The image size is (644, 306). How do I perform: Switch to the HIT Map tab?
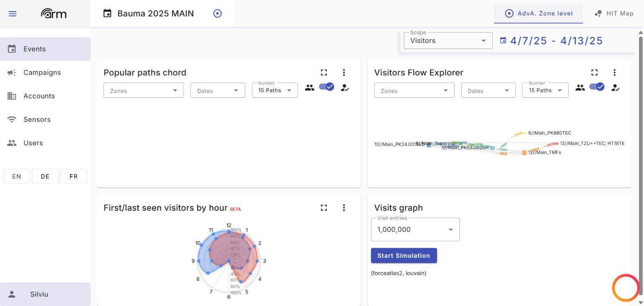(614, 13)
